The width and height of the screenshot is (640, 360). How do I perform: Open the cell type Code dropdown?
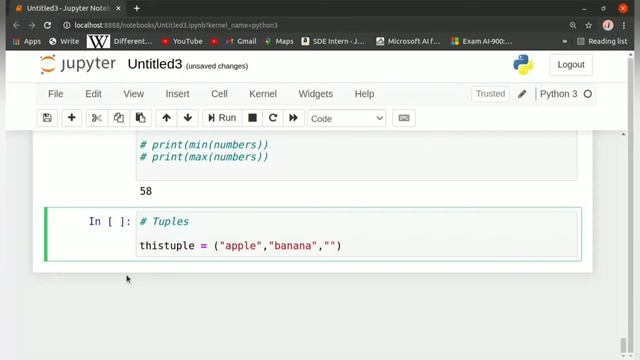347,119
